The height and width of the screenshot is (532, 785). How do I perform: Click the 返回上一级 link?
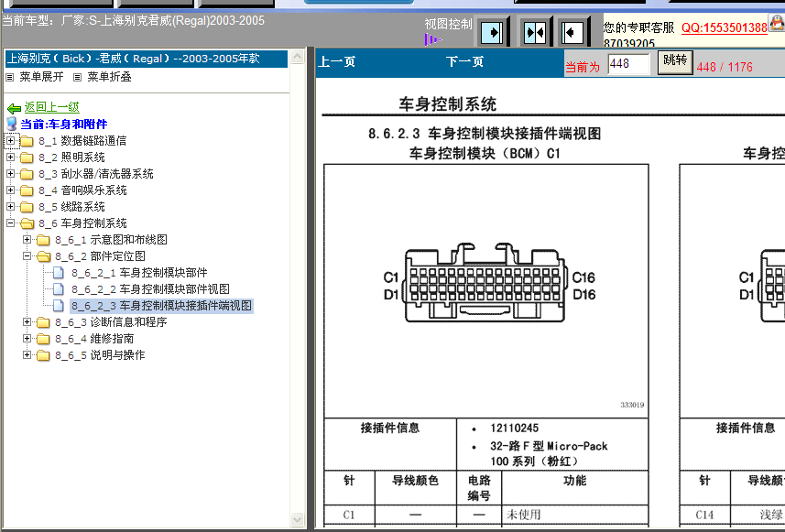pos(52,107)
